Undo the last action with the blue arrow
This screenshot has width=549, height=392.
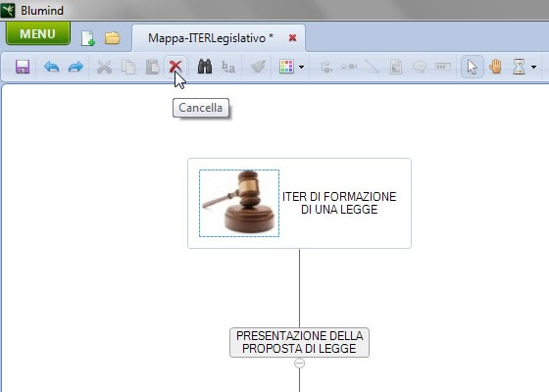coord(51,67)
